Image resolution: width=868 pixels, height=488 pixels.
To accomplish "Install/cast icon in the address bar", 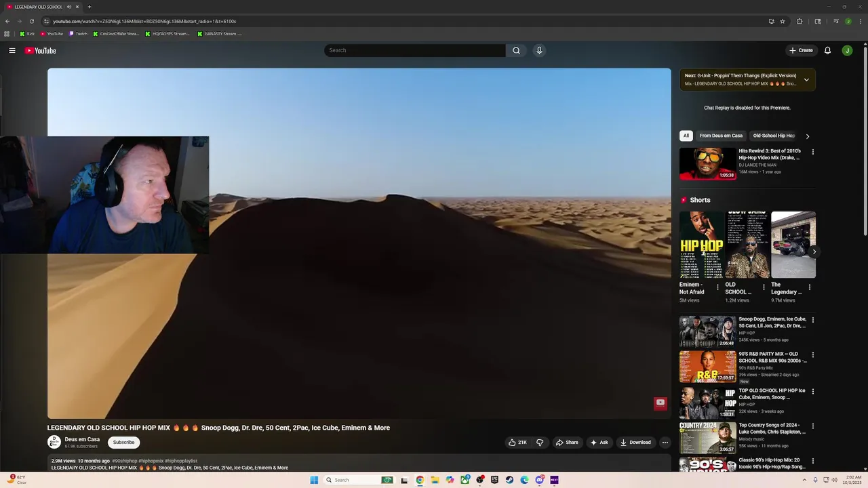I will pos(771,21).
